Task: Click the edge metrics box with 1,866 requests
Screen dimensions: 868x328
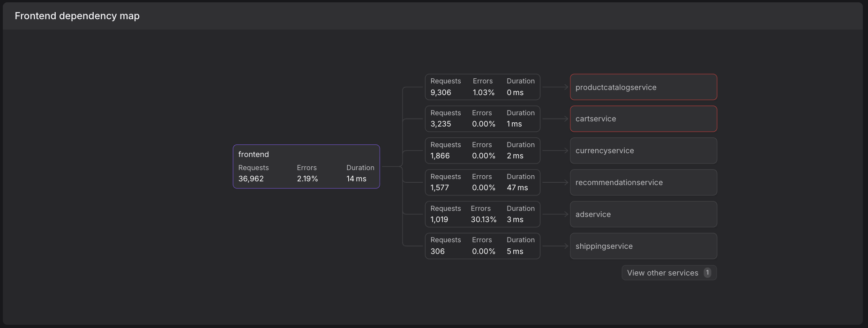Action: coord(482,151)
